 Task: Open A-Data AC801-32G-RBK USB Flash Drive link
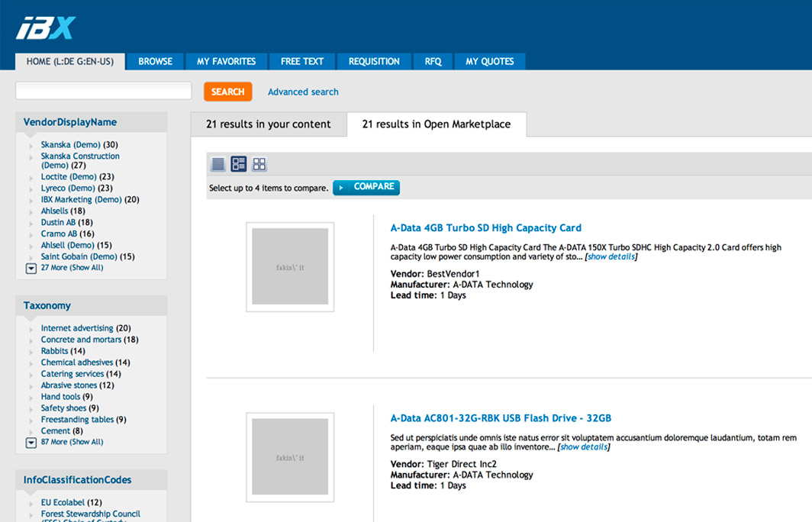[x=501, y=418]
